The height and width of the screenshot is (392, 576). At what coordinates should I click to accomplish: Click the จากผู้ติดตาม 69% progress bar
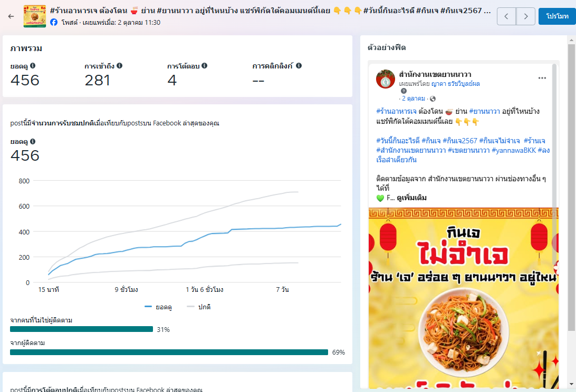tap(169, 352)
